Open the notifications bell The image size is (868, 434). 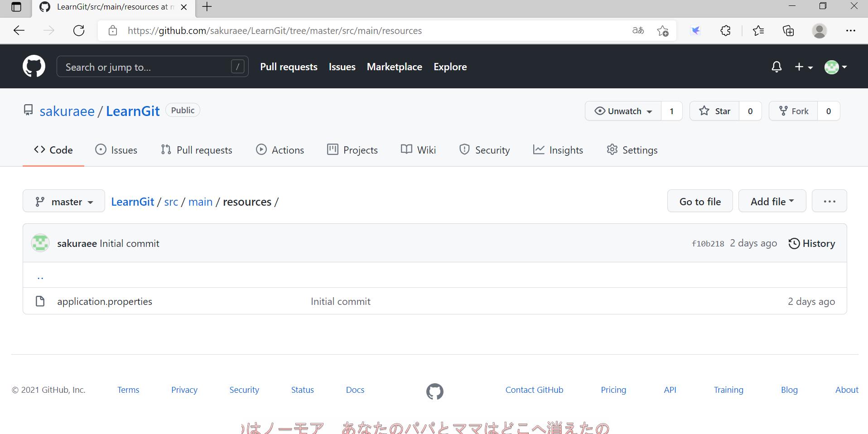click(x=776, y=67)
